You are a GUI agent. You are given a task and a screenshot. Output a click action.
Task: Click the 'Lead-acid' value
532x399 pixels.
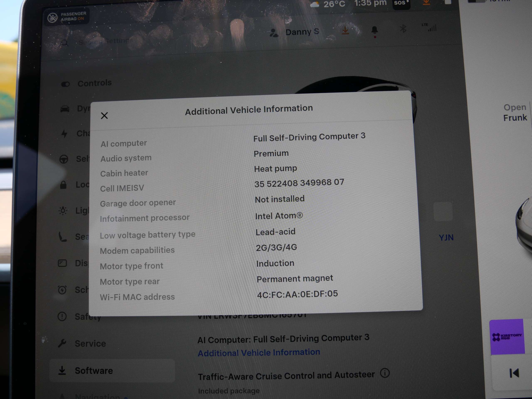(275, 232)
